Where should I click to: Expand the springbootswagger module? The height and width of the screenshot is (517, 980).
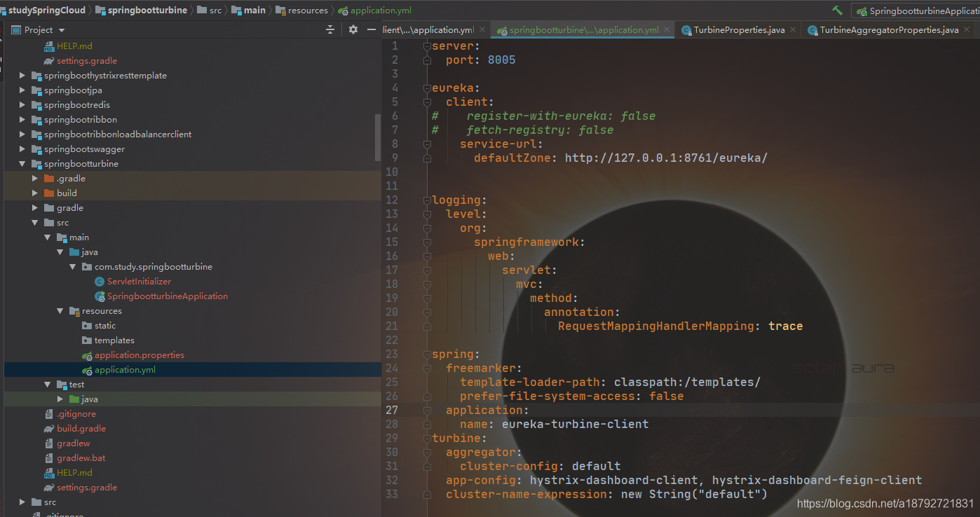coord(22,149)
